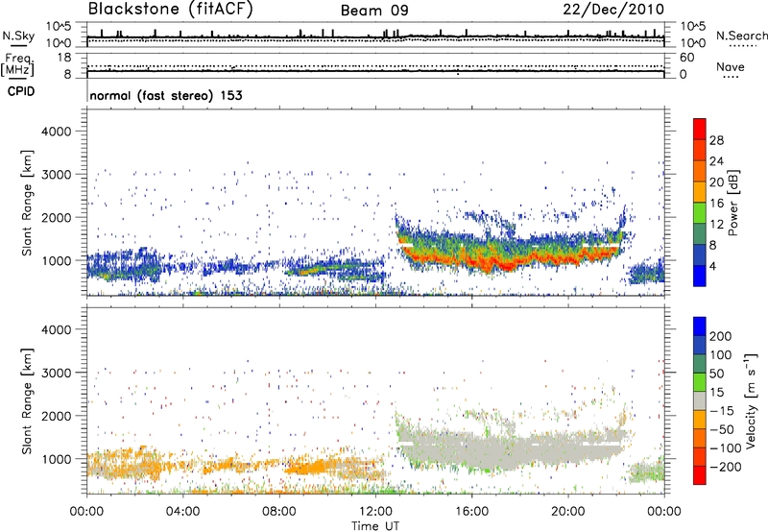Viewport: 768px width, 532px height.
Task: Click the 'Blackstone (fitACF)' title text
Action: click(x=171, y=10)
